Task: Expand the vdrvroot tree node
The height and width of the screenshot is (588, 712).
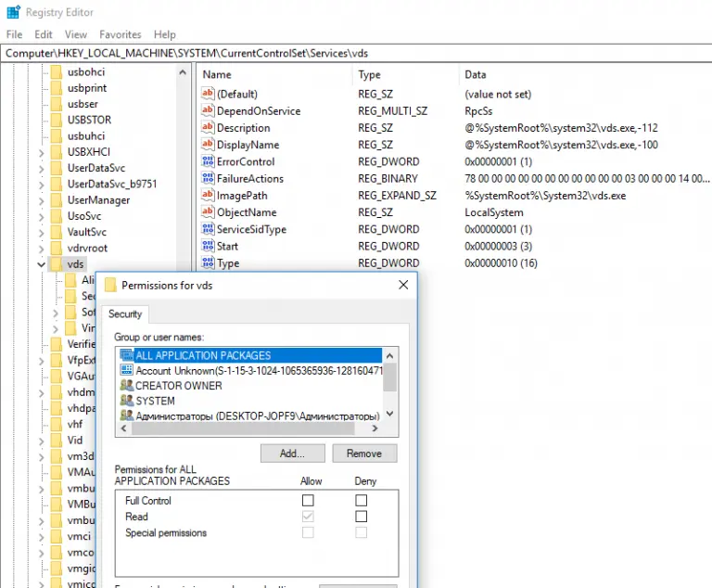Action: (x=41, y=249)
